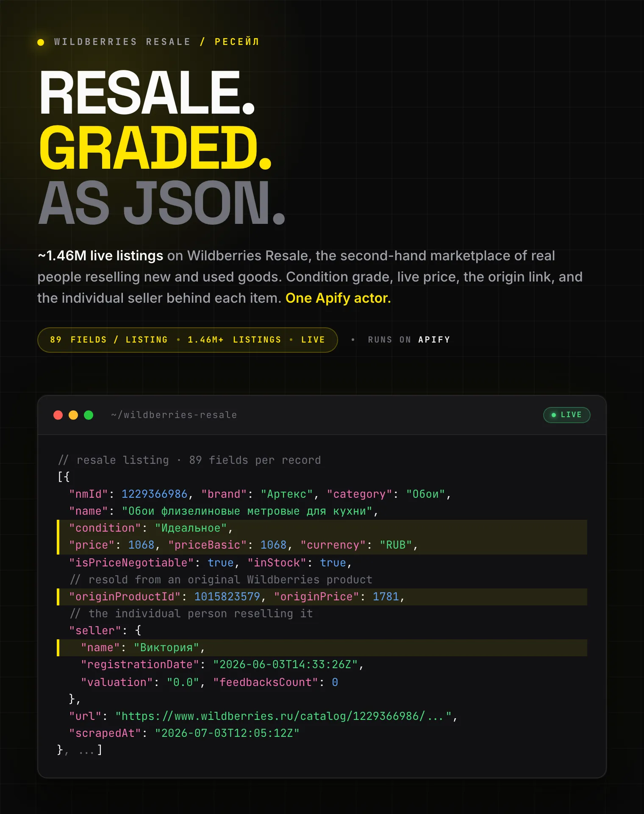Select the seller name Виктория line

point(322,648)
